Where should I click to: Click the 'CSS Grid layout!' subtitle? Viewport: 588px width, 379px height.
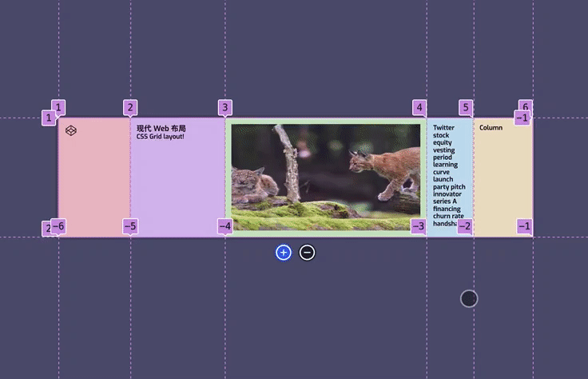(x=160, y=137)
